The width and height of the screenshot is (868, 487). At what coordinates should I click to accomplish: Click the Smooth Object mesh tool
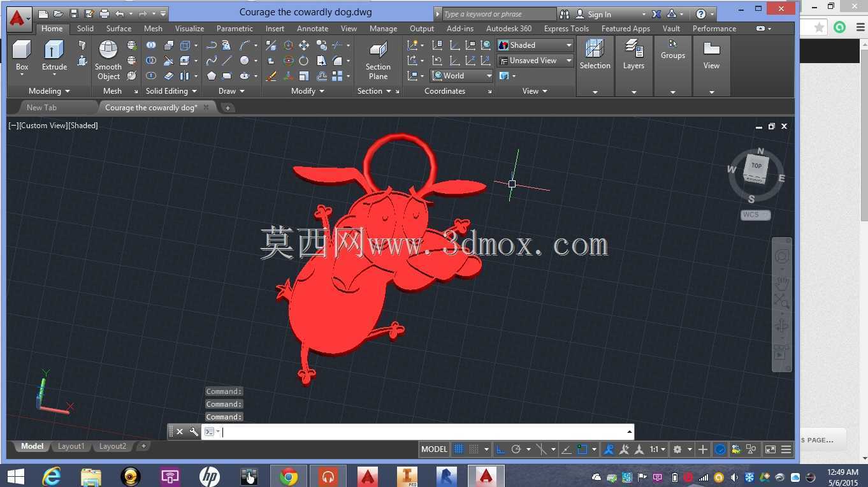108,60
